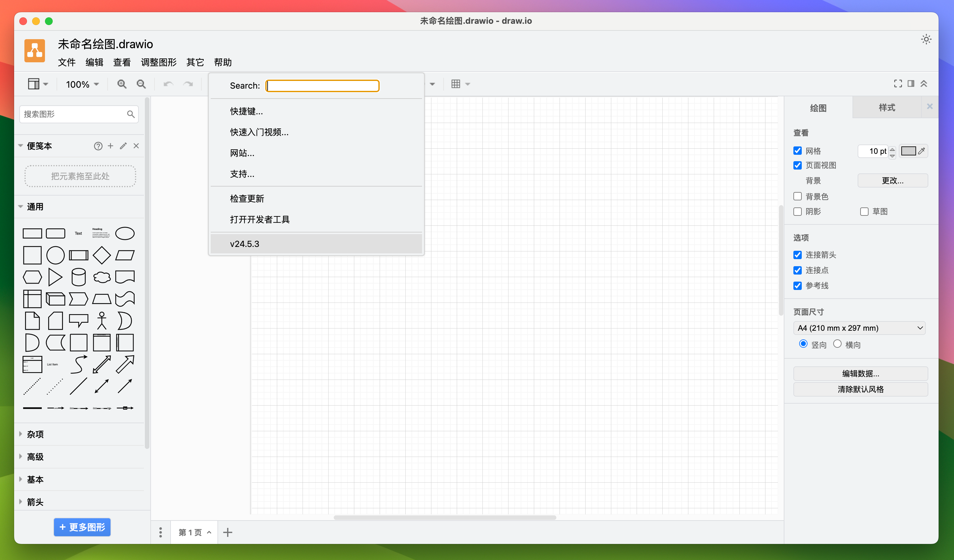
Task: Open the pages menu three dots icon
Action: click(x=161, y=532)
